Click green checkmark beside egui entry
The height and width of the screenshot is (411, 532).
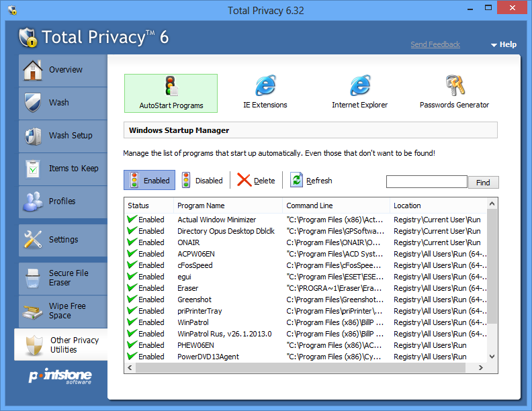click(x=132, y=277)
